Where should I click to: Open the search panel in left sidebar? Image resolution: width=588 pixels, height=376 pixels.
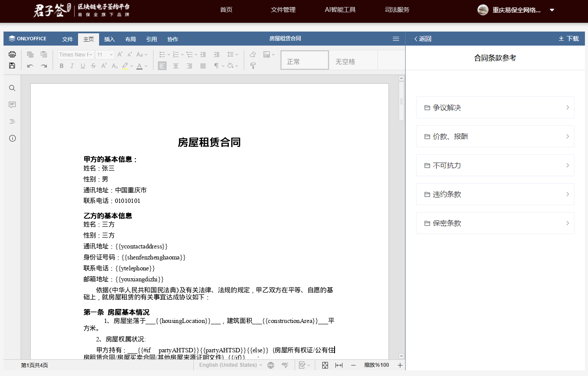pos(12,88)
